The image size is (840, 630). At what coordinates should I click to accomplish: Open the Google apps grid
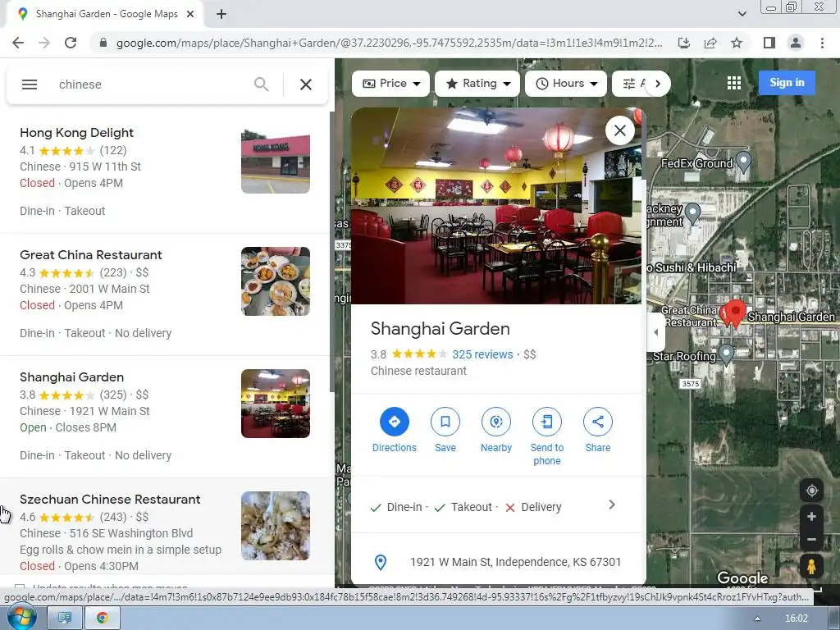[734, 83]
